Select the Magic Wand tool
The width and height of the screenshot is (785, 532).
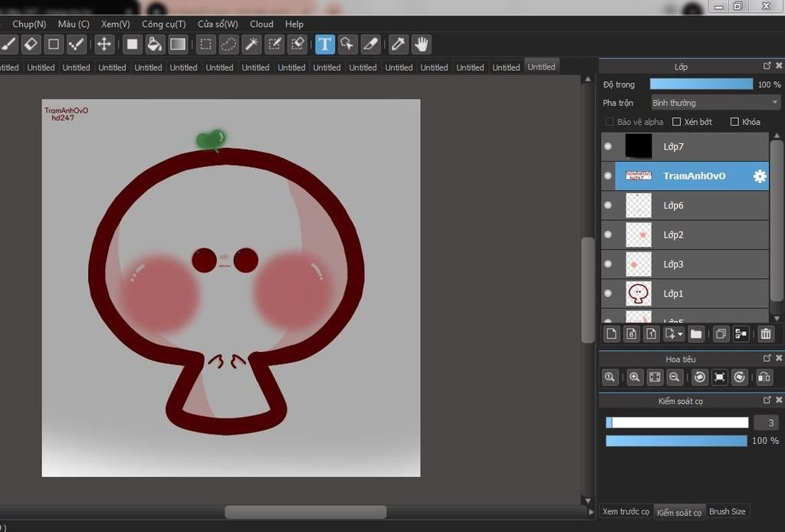(x=251, y=44)
